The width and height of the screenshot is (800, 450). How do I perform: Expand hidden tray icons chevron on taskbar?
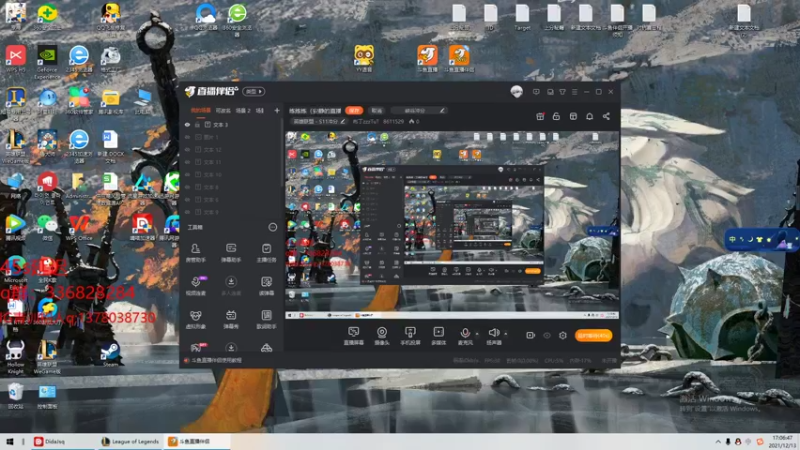(718, 442)
